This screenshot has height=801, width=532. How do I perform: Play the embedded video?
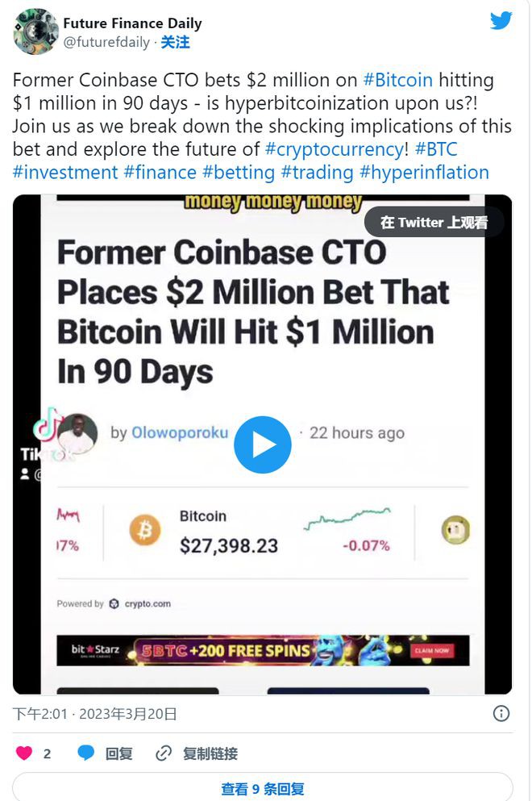[262, 444]
